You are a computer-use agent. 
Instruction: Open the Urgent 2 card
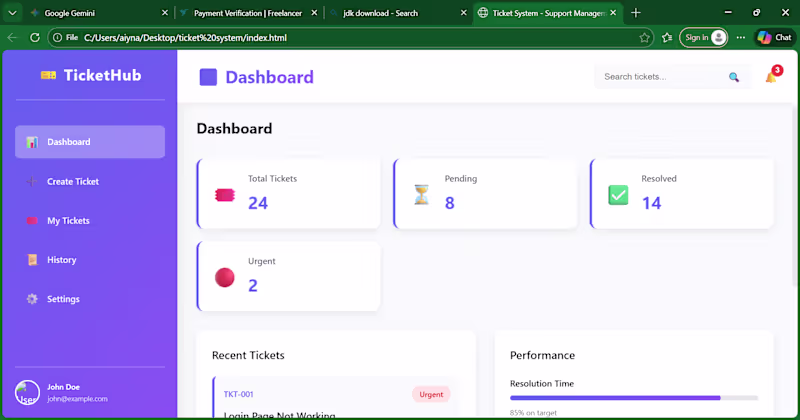tap(289, 276)
